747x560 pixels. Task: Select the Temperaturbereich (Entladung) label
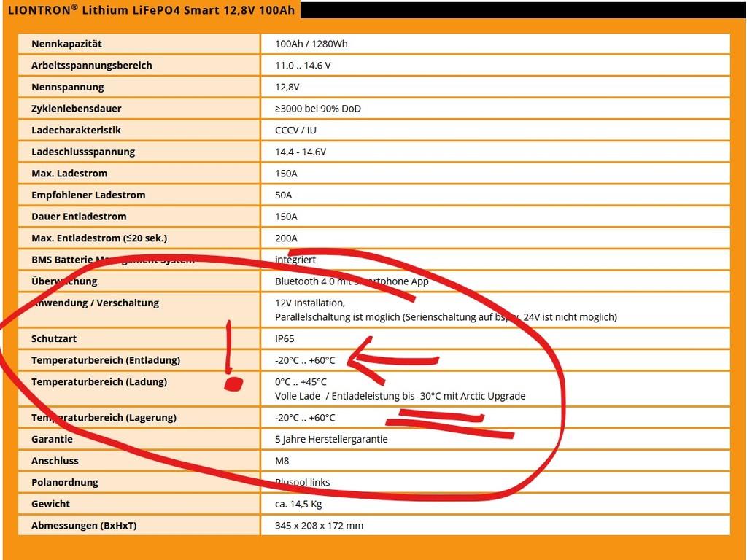point(106,360)
